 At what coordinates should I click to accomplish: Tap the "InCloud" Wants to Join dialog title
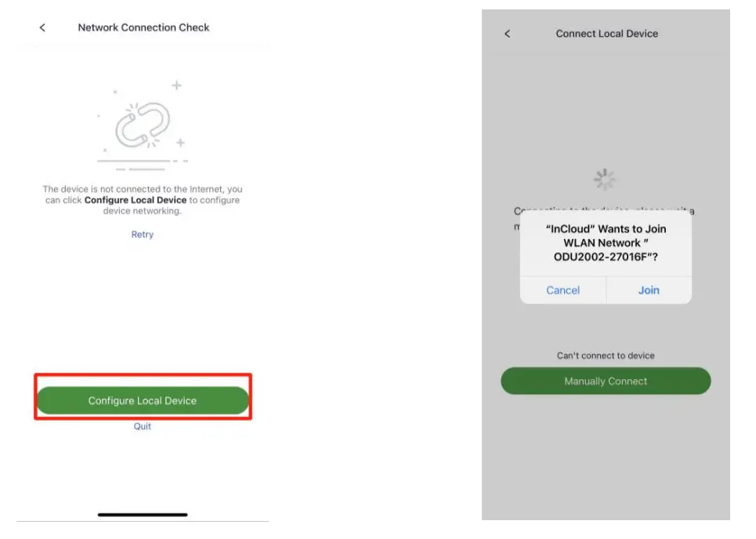(x=606, y=229)
